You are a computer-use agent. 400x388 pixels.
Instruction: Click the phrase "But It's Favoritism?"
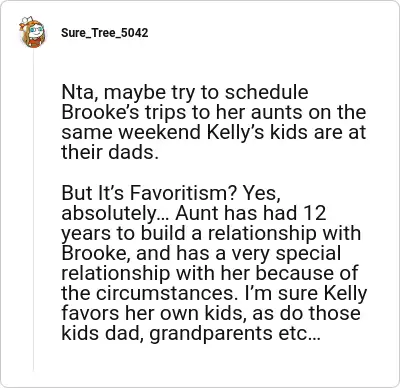149,193
